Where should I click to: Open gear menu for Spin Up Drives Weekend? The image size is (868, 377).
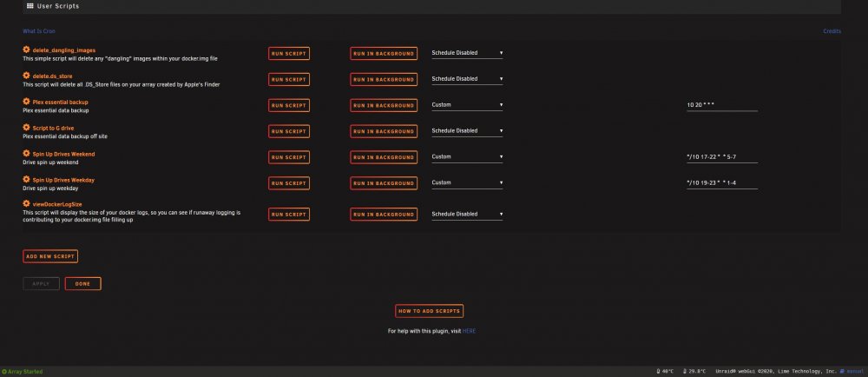[26, 154]
